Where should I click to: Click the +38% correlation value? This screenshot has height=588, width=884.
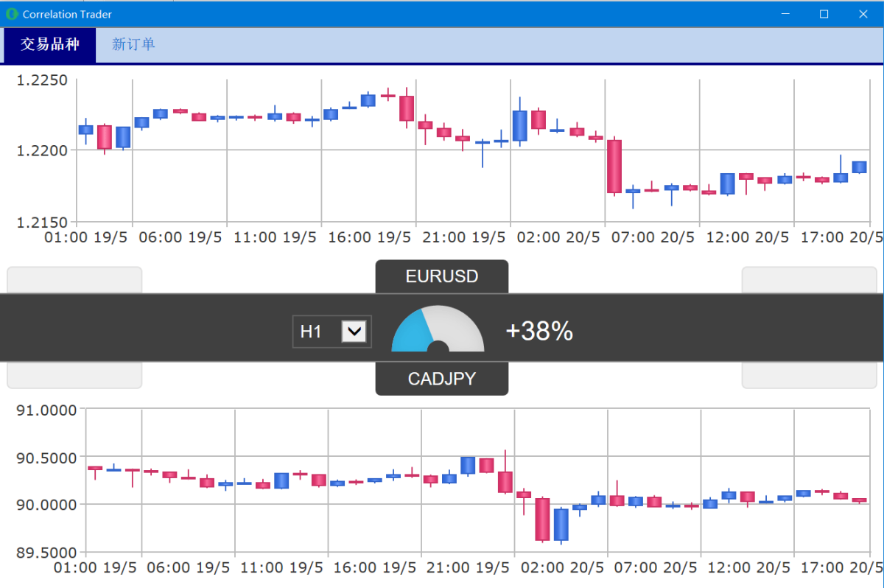[x=540, y=331]
